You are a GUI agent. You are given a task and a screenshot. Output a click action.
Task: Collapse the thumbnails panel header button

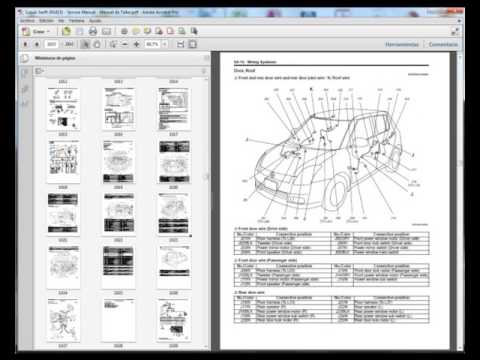(206, 58)
